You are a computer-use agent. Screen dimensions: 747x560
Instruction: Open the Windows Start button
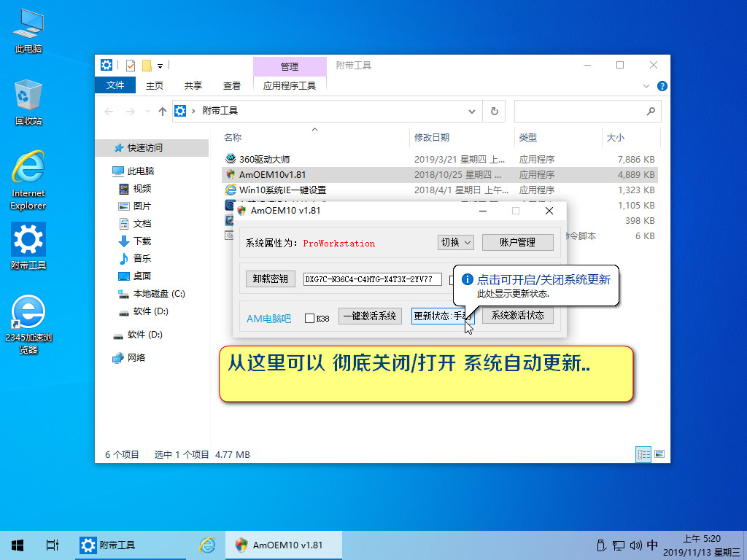(x=18, y=545)
